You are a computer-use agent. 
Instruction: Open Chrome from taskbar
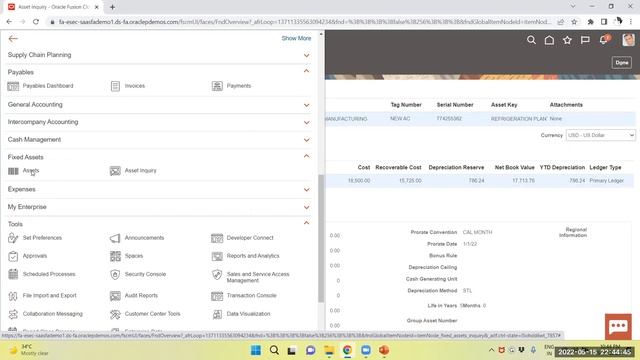[x=347, y=350]
